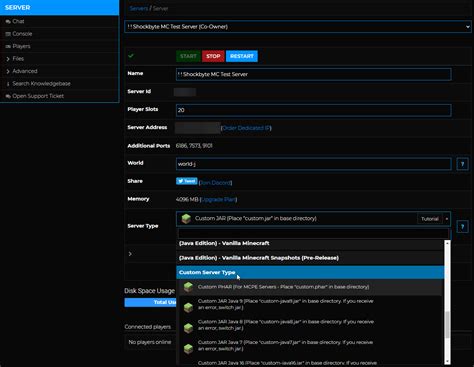This screenshot has height=367, width=474.
Task: Click grass block icon beside Java 7
Action: [188, 349]
